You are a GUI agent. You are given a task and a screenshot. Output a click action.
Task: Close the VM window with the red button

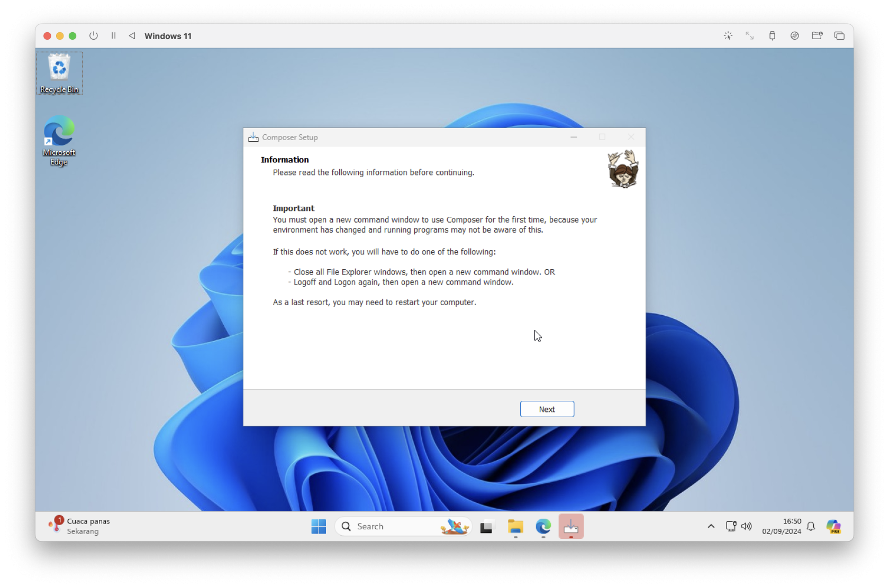pyautogui.click(x=47, y=36)
